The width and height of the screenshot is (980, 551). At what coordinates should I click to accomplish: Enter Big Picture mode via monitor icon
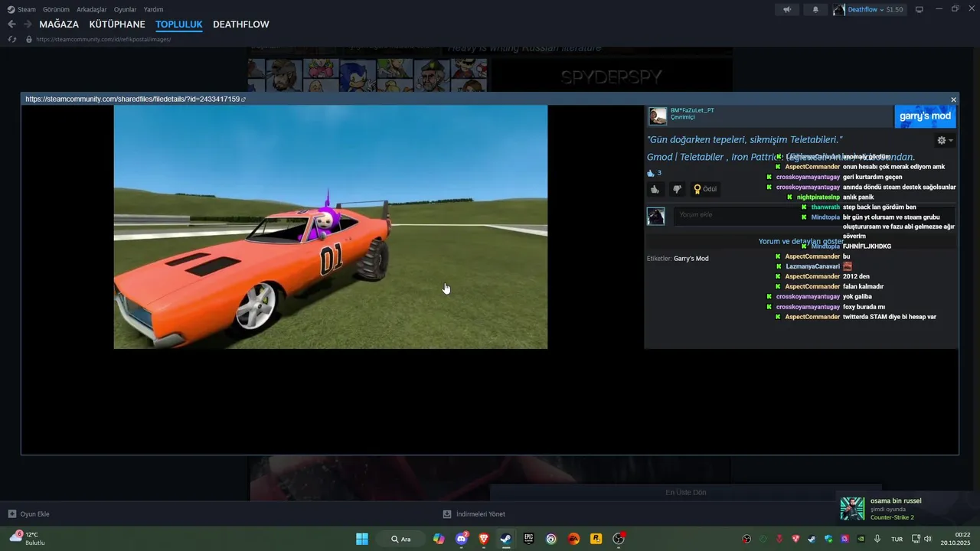920,9
